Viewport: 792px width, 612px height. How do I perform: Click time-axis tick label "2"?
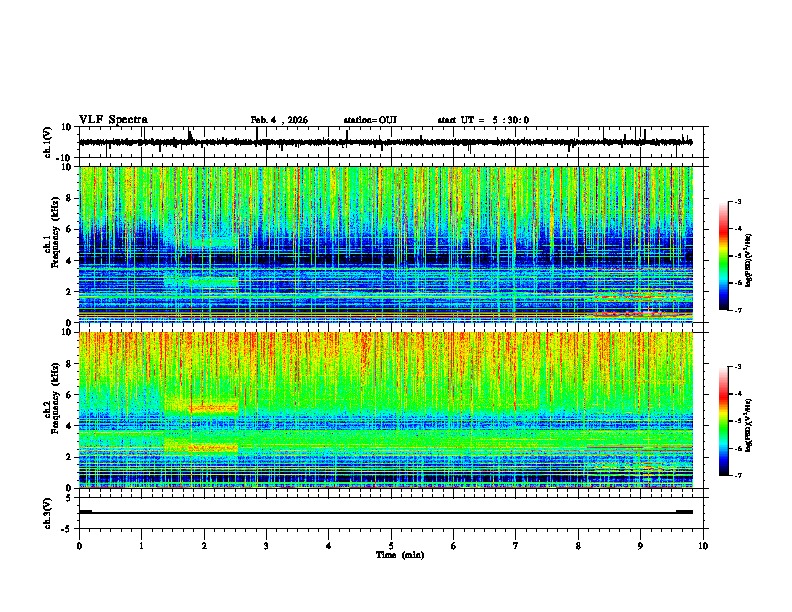click(x=204, y=546)
